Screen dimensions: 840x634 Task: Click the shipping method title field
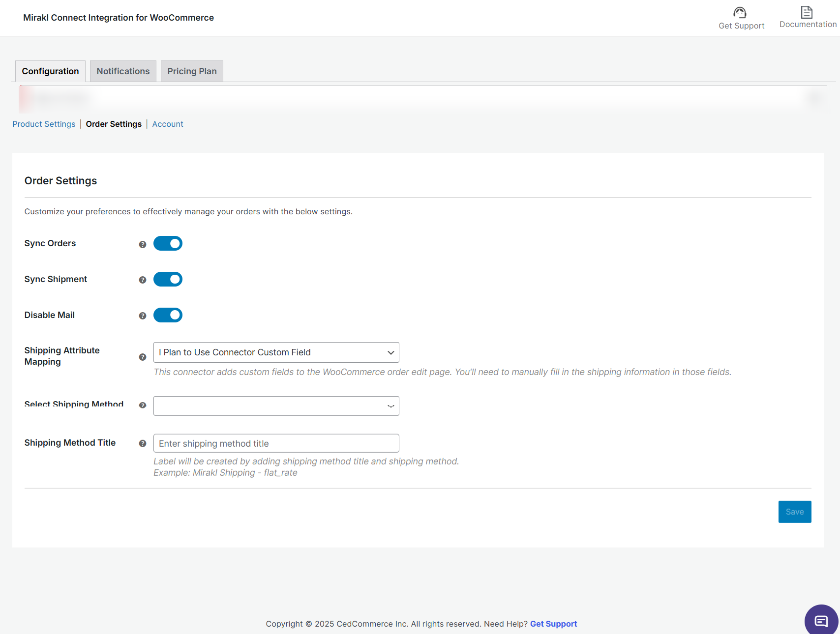pos(276,443)
